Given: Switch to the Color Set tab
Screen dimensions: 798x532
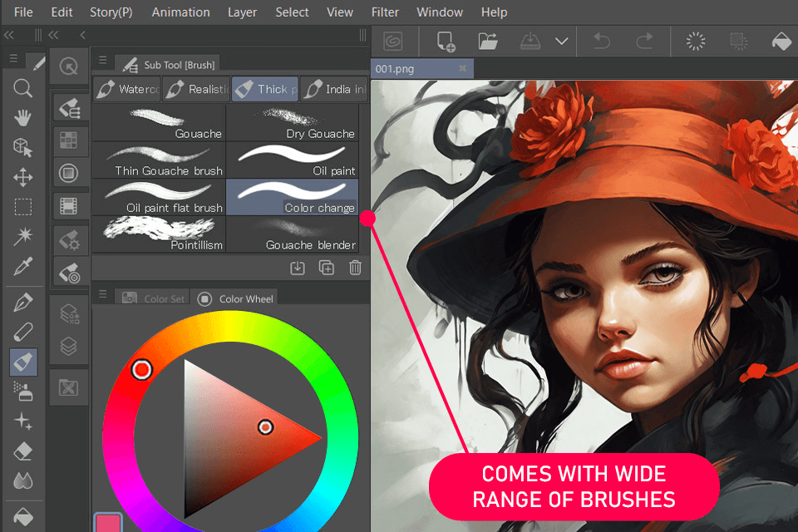Looking at the screenshot, I should tap(153, 298).
